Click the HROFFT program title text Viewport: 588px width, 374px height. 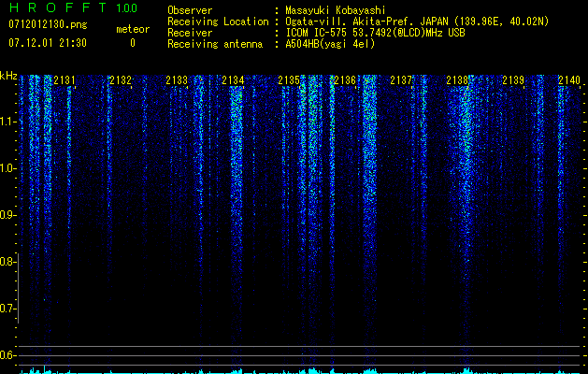[57, 7]
